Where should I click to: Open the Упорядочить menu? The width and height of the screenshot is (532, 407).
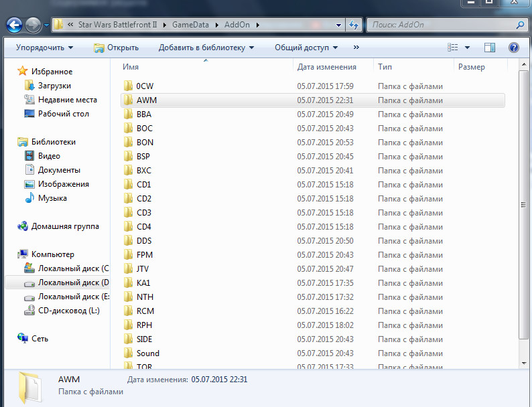point(44,48)
